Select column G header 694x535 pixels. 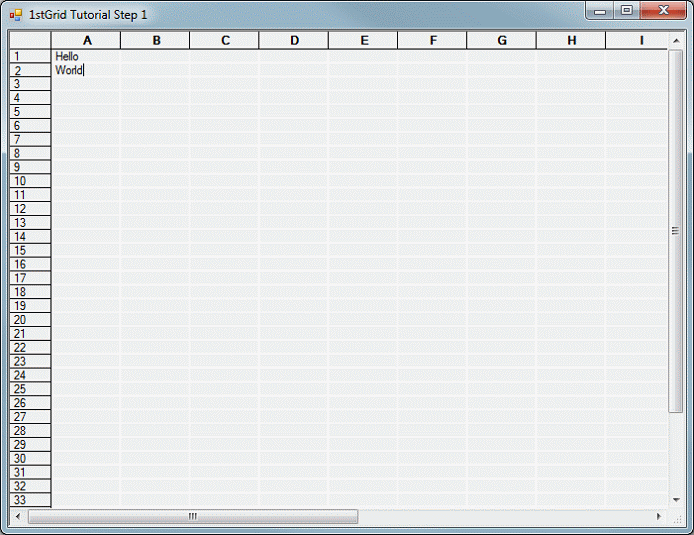pyautogui.click(x=502, y=40)
